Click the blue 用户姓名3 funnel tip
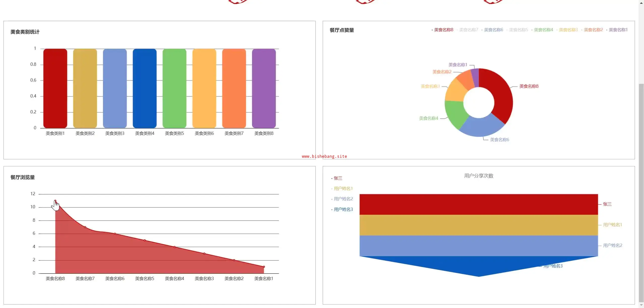Viewport: 644px width, 308px height. pos(478,265)
